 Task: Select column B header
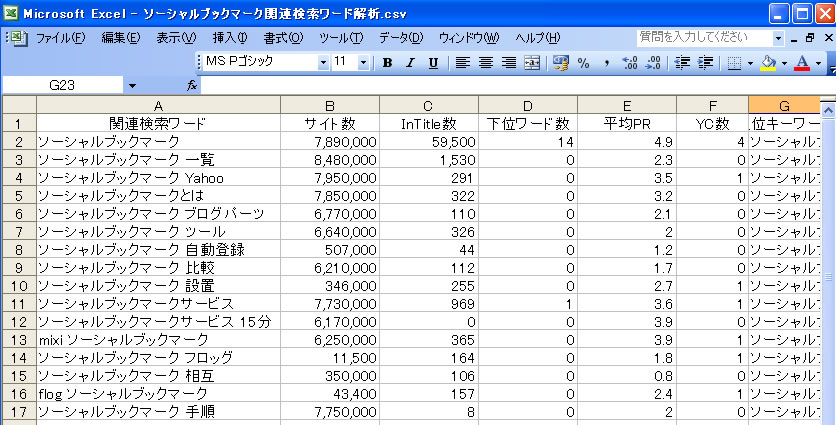(x=330, y=106)
